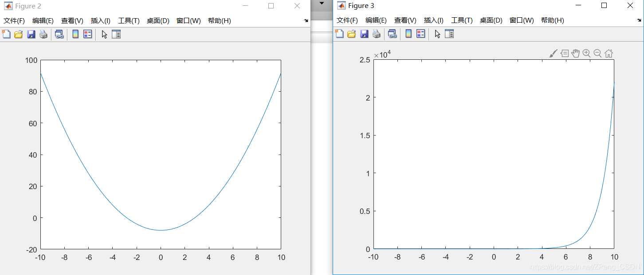Open 工具(T) menu in Figure 3
This screenshot has height=275, width=644.
pos(462,20)
